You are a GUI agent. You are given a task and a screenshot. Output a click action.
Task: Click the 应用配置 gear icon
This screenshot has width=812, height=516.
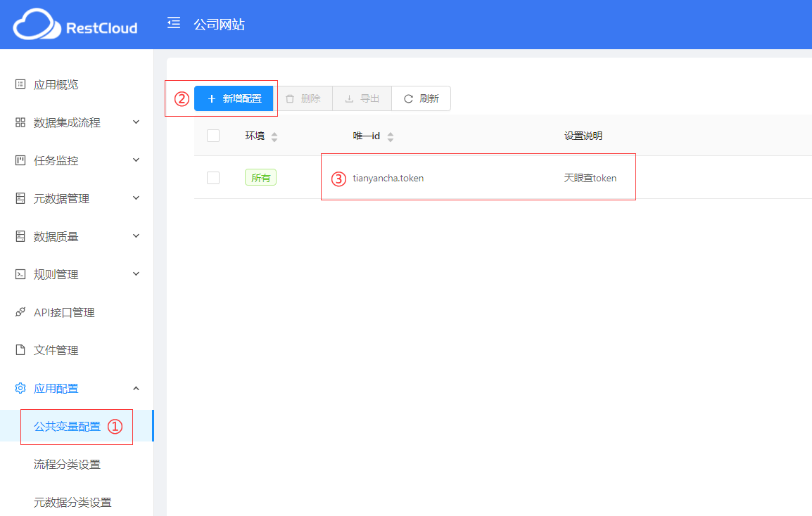pos(20,388)
